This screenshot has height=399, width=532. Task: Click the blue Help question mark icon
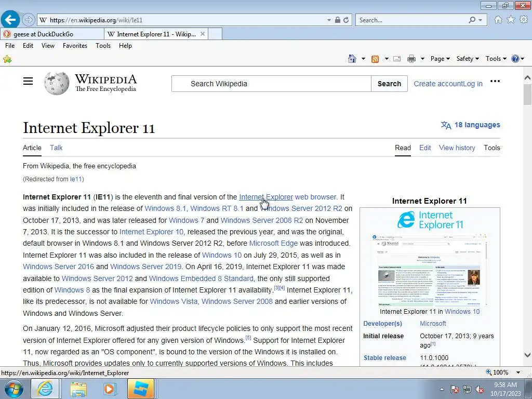515,59
